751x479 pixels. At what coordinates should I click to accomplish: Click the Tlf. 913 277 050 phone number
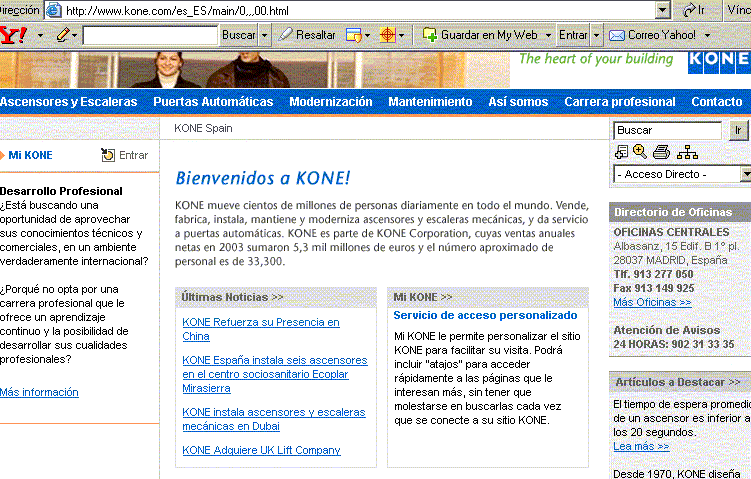(x=653, y=274)
